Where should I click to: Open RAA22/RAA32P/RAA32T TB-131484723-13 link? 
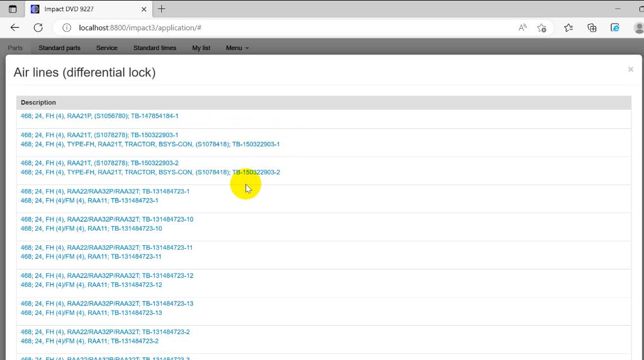click(107, 304)
